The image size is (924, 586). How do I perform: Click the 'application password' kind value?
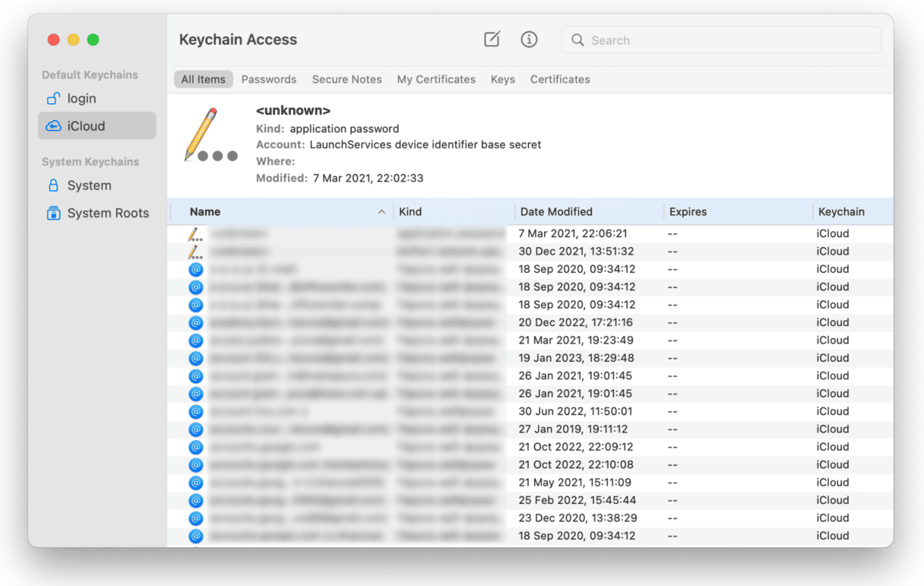coord(344,128)
